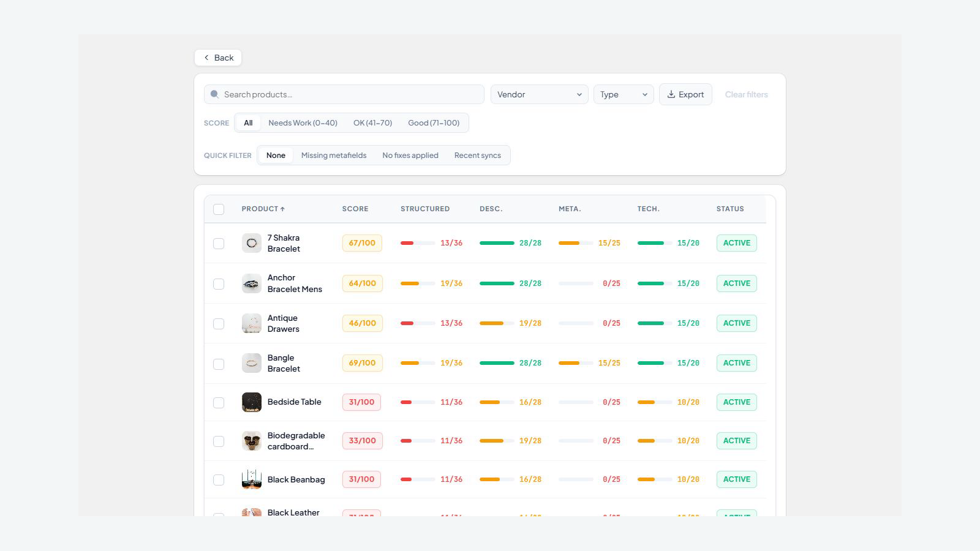Open the Type dropdown
Viewport: 980px width, 551px height.
point(624,94)
